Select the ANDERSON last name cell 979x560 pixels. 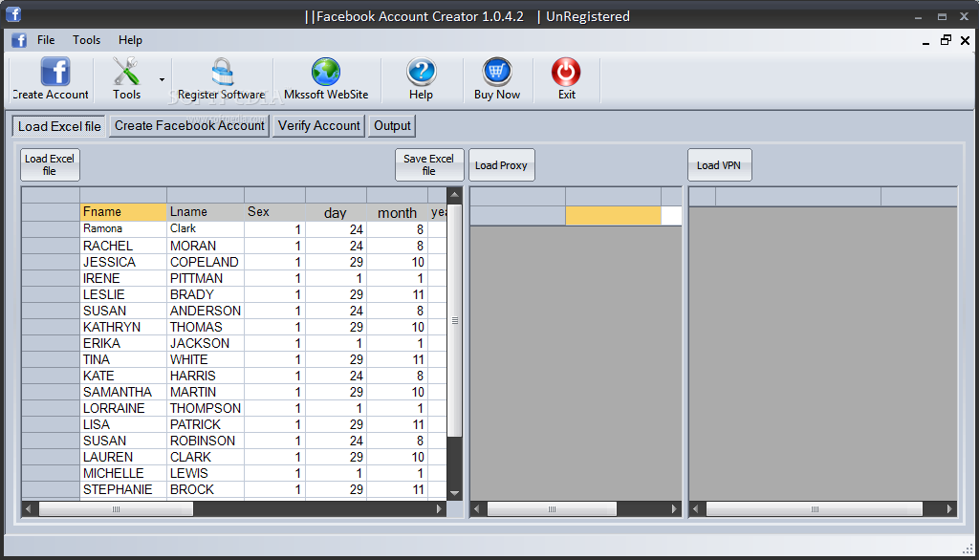[206, 311]
